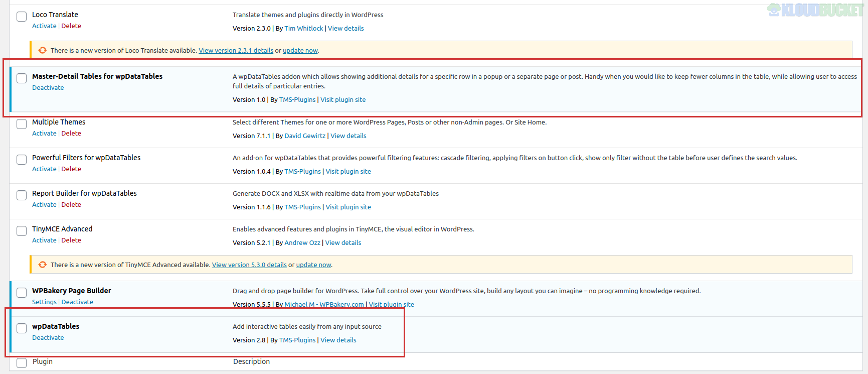The width and height of the screenshot is (868, 374).
Task: Delete the Multiple Themes plugin
Action: tap(71, 134)
